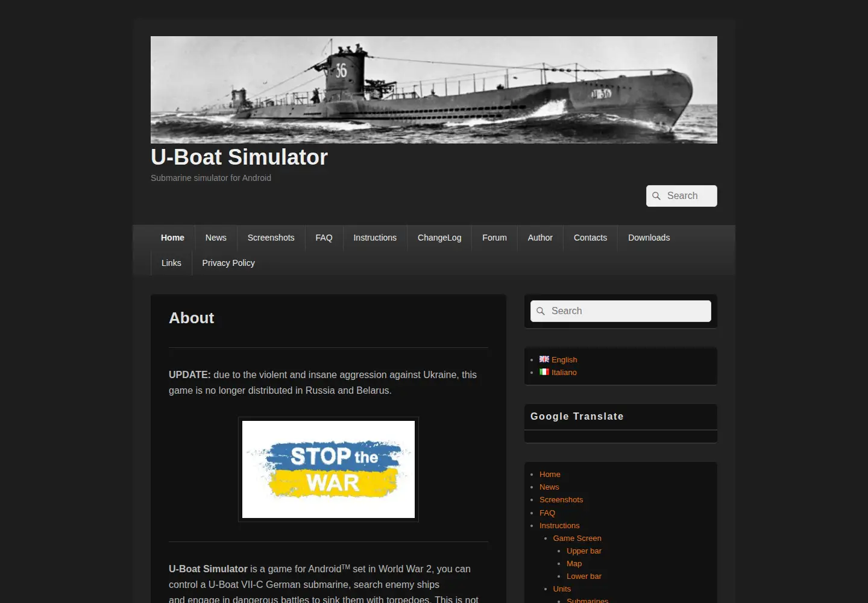Viewport: 868px width, 603px height.
Task: Open the Author page
Action: coord(540,238)
